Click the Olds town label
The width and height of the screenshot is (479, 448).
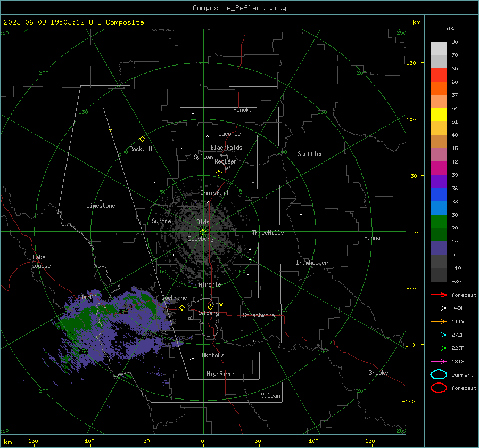(203, 222)
